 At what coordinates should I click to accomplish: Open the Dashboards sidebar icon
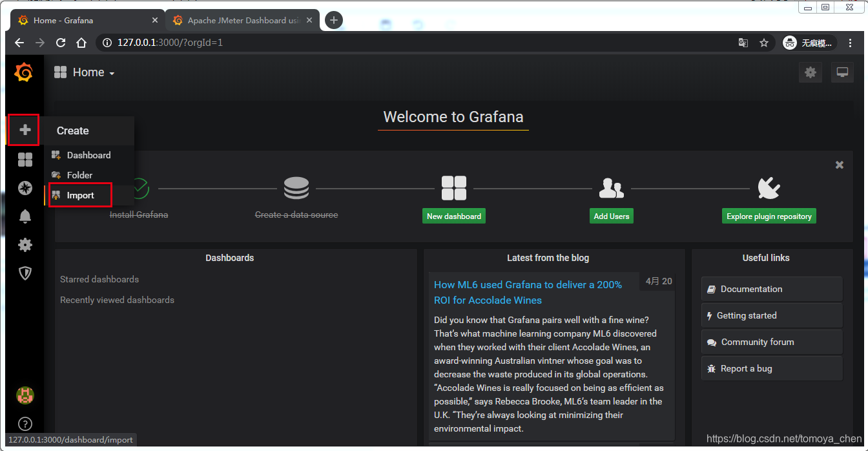coord(25,160)
